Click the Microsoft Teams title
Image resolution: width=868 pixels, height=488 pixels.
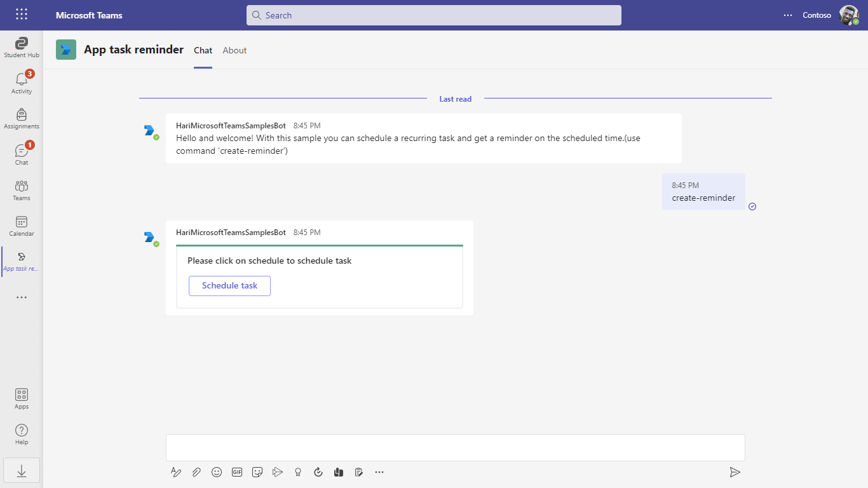[x=89, y=15]
